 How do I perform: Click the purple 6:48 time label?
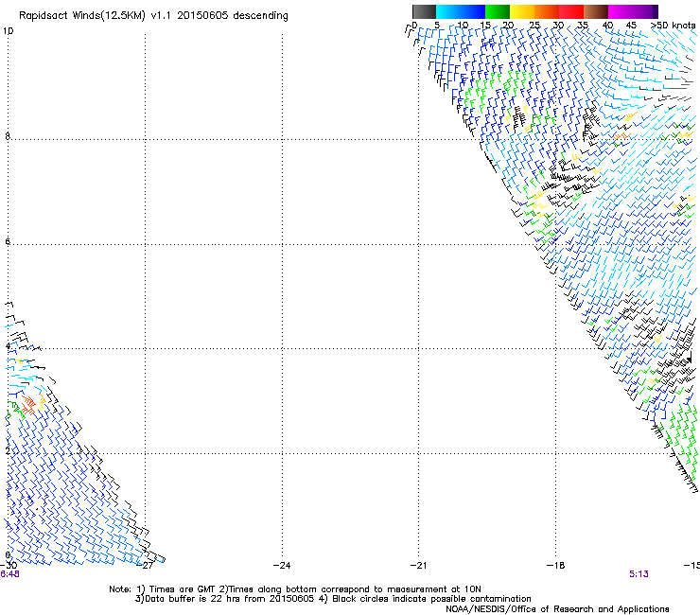pyautogui.click(x=9, y=574)
